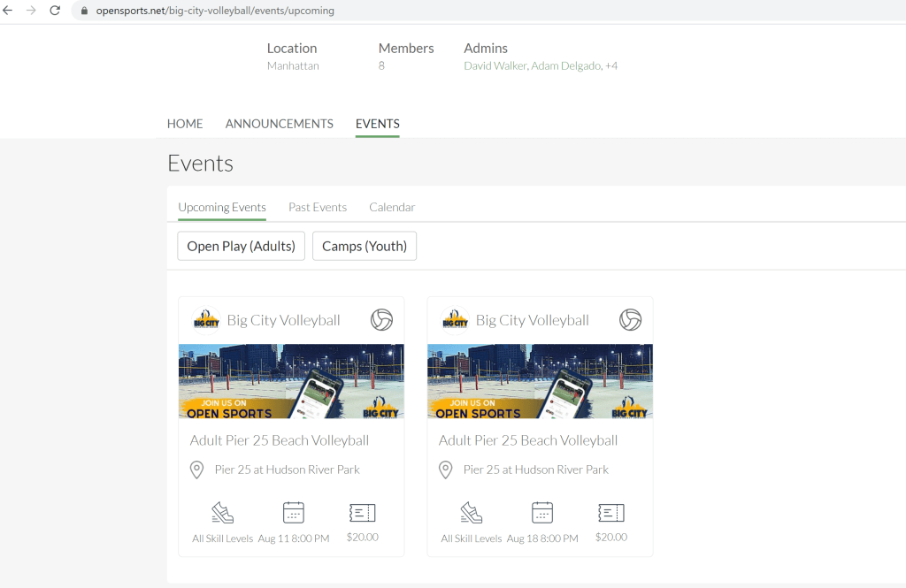Open the Aug 18 event banner image
Image resolution: width=906 pixels, height=588 pixels.
point(541,381)
